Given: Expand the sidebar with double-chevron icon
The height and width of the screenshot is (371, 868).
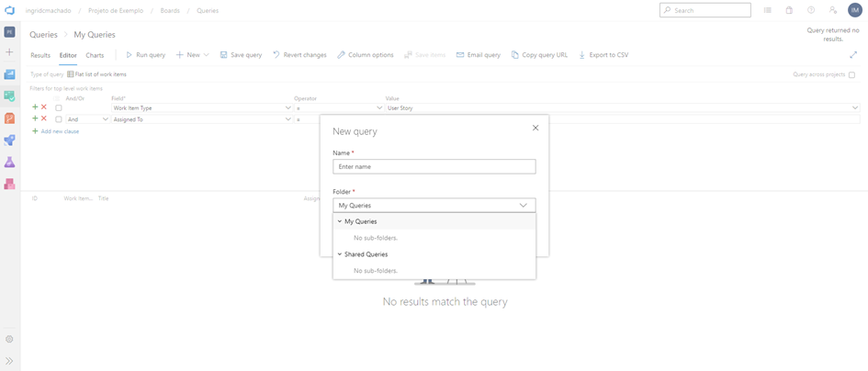Looking at the screenshot, I should [x=9, y=360].
